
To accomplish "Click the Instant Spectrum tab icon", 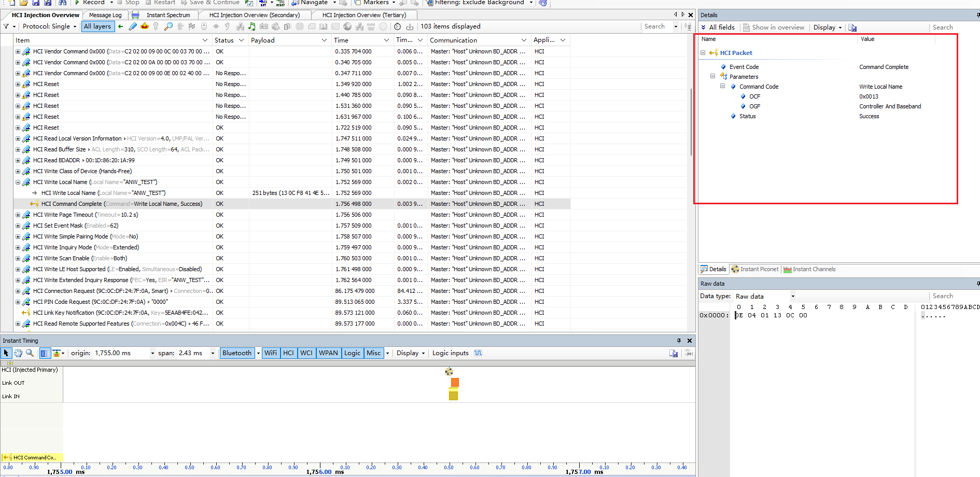I will 135,15.
